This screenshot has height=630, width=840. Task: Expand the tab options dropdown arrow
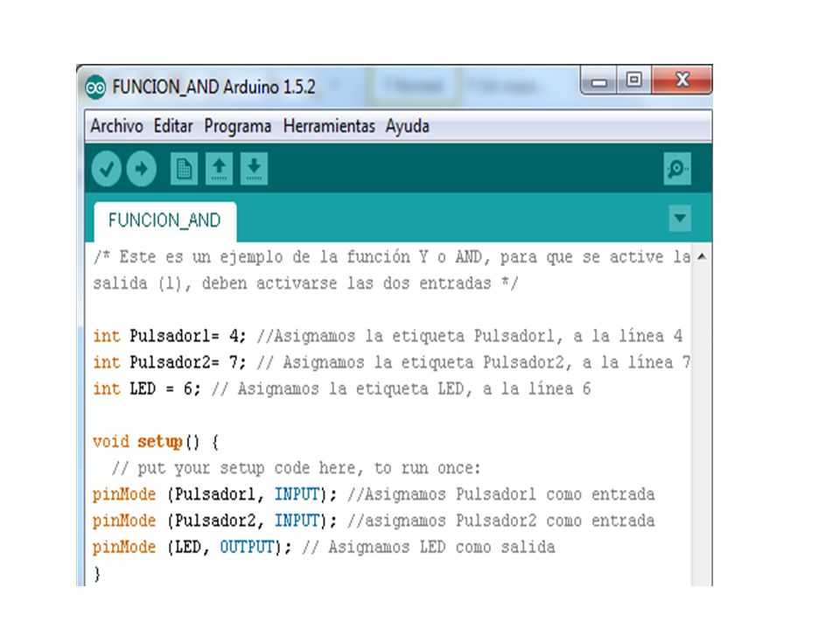[x=680, y=218]
